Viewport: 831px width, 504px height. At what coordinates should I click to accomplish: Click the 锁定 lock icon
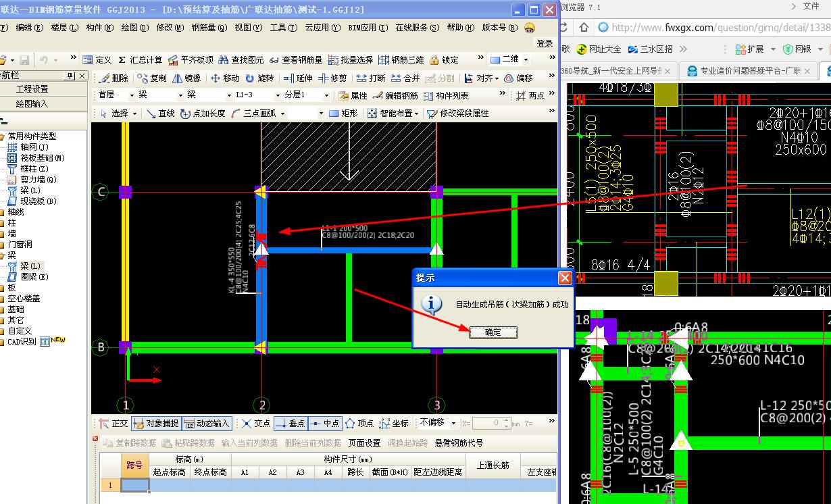(444, 60)
